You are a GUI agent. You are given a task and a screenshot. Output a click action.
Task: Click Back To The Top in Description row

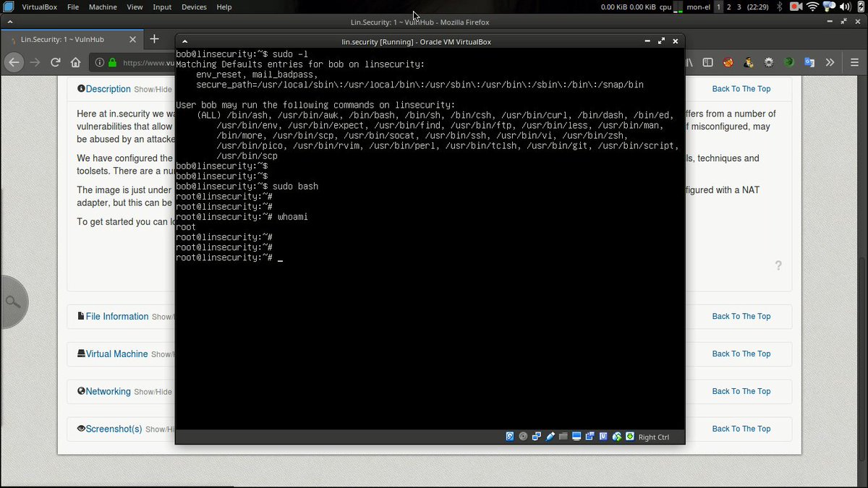[741, 89]
